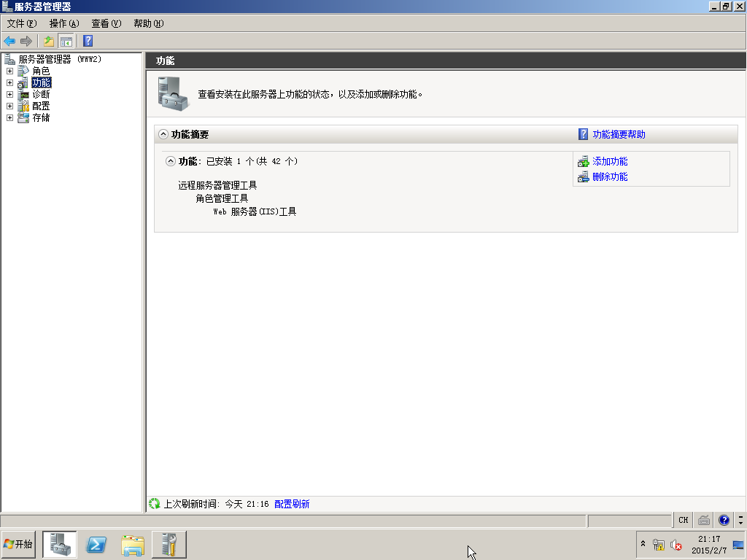
Task: Click the Web 服务器(IIS)工具 text
Action: tap(255, 212)
